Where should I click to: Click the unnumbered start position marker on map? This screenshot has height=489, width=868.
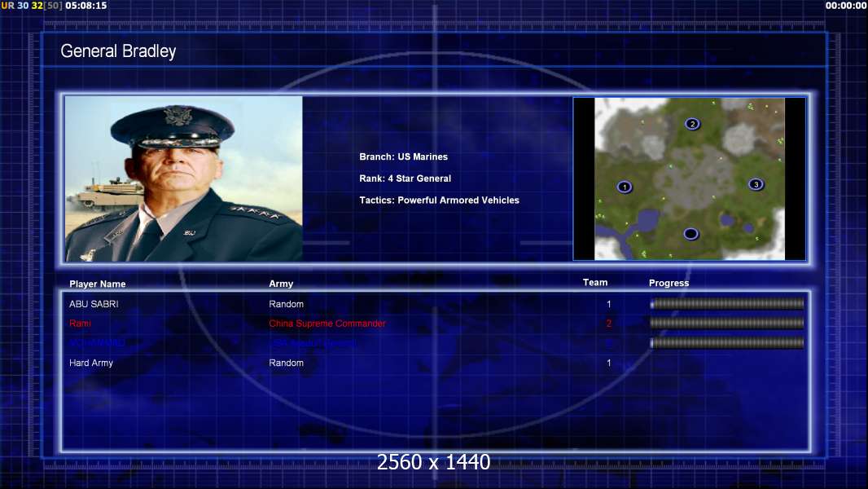690,234
